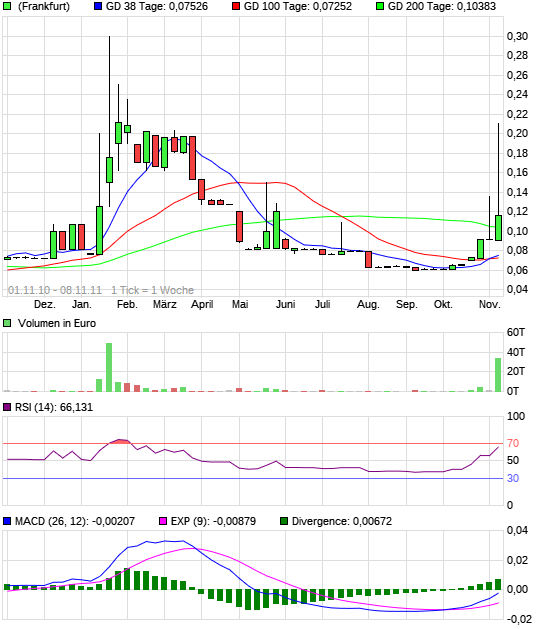Click the Nov. month label on time axis

(490, 304)
